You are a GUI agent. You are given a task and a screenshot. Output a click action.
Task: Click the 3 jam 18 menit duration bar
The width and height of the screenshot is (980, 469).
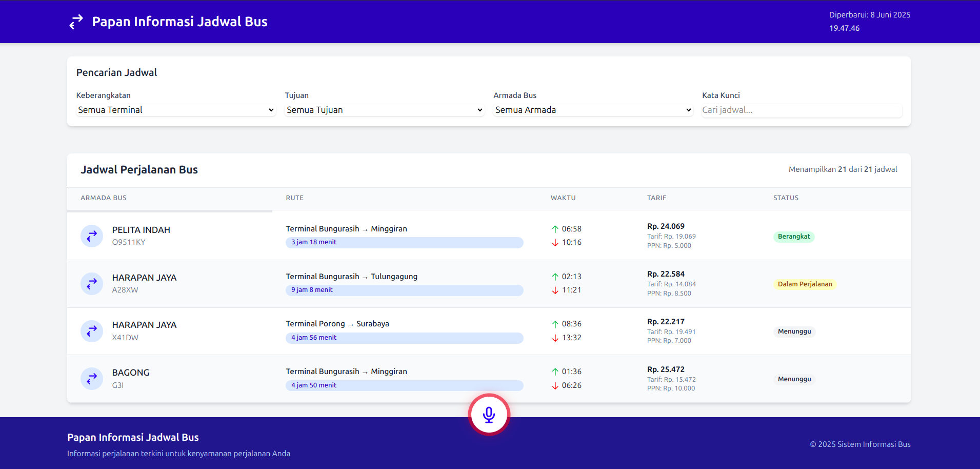coord(404,242)
